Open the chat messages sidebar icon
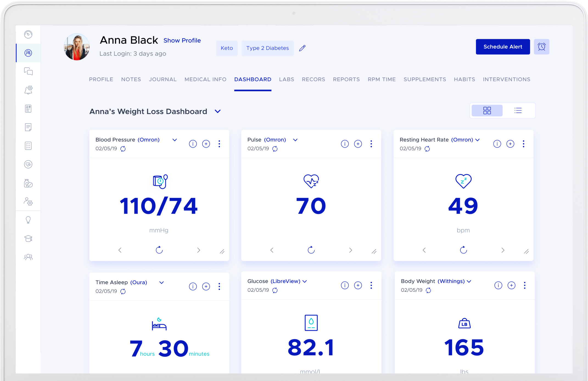Viewport: 588px width, 381px height. pyautogui.click(x=28, y=71)
